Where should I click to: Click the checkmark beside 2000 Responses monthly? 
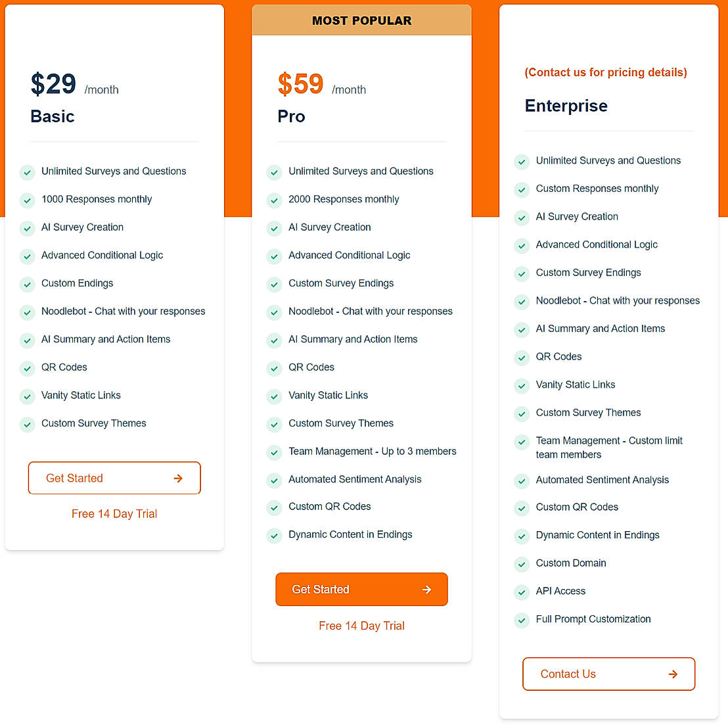[x=274, y=200]
